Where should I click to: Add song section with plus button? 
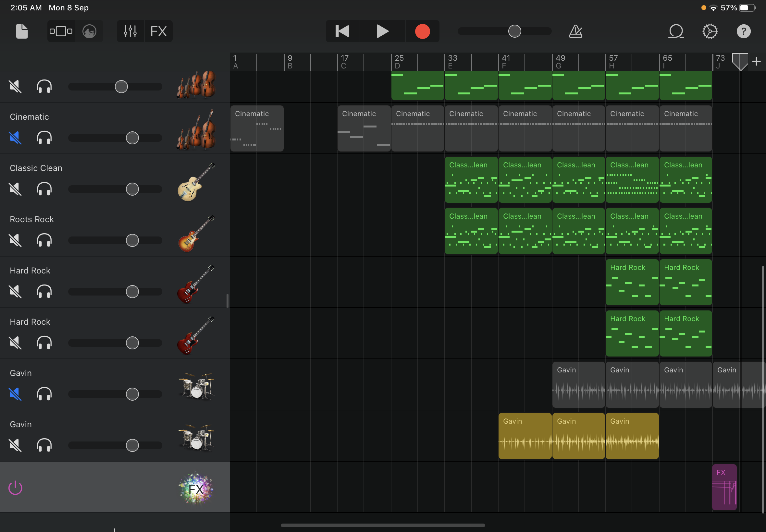pos(756,61)
